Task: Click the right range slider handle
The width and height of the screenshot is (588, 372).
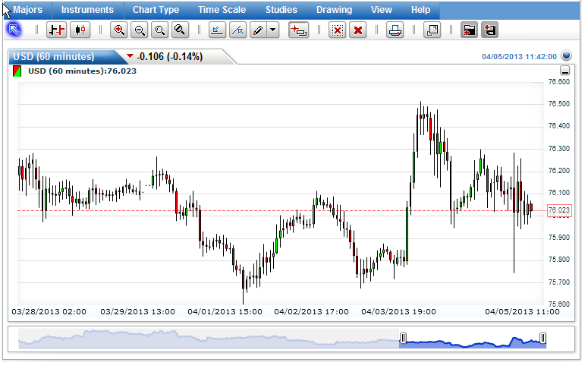Action: coord(542,338)
